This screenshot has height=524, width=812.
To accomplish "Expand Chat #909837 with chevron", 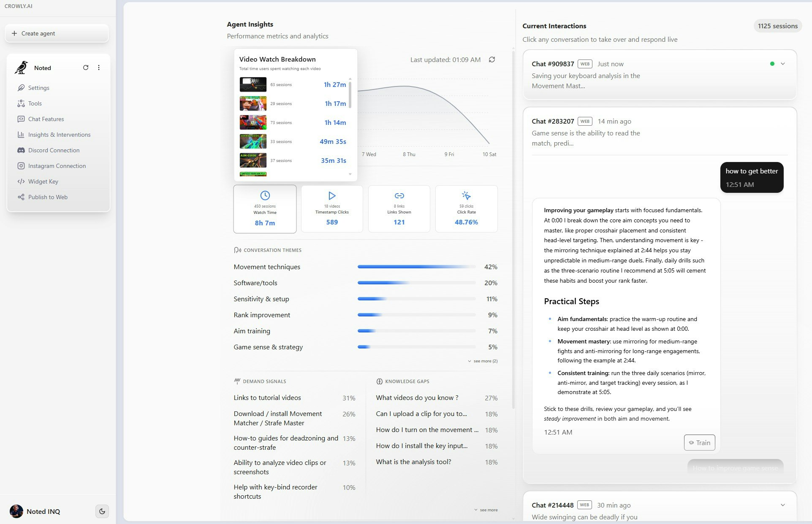I will pyautogui.click(x=783, y=64).
